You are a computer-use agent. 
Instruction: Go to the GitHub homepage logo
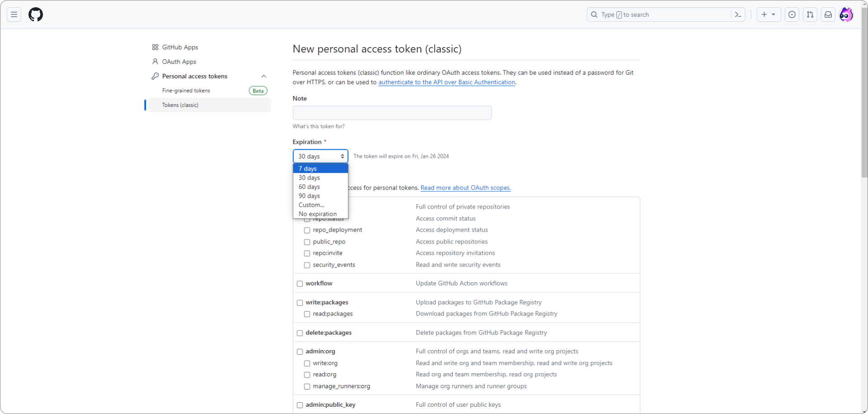(36, 14)
